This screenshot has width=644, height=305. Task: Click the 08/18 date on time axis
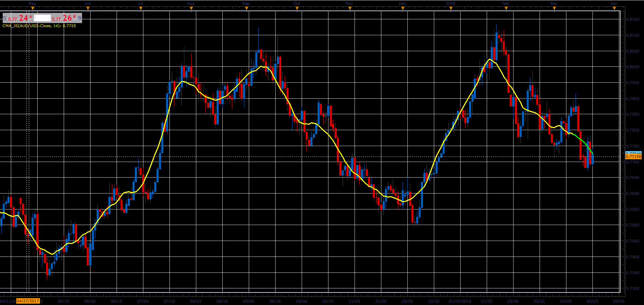pos(222,301)
